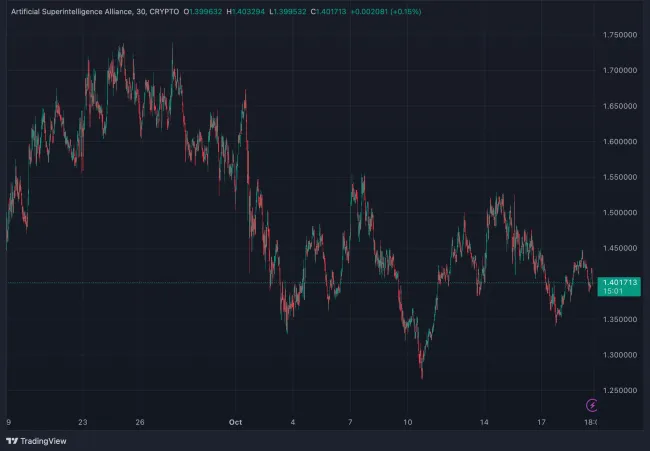
Task: Click the Oct label on time axis
Action: [x=236, y=422]
